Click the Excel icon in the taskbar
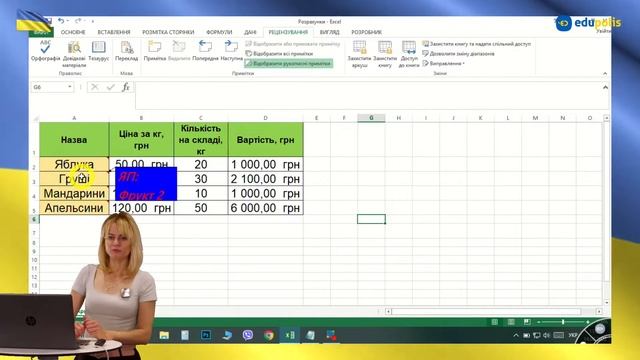This screenshot has height=360, width=640. [290, 336]
